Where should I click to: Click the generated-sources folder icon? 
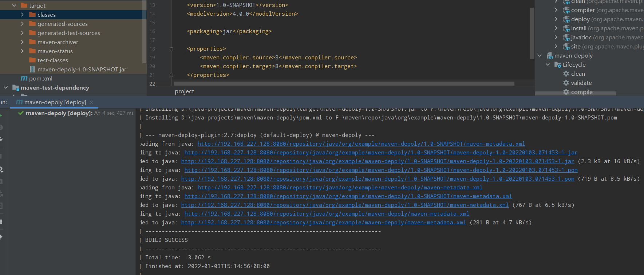coord(32,24)
